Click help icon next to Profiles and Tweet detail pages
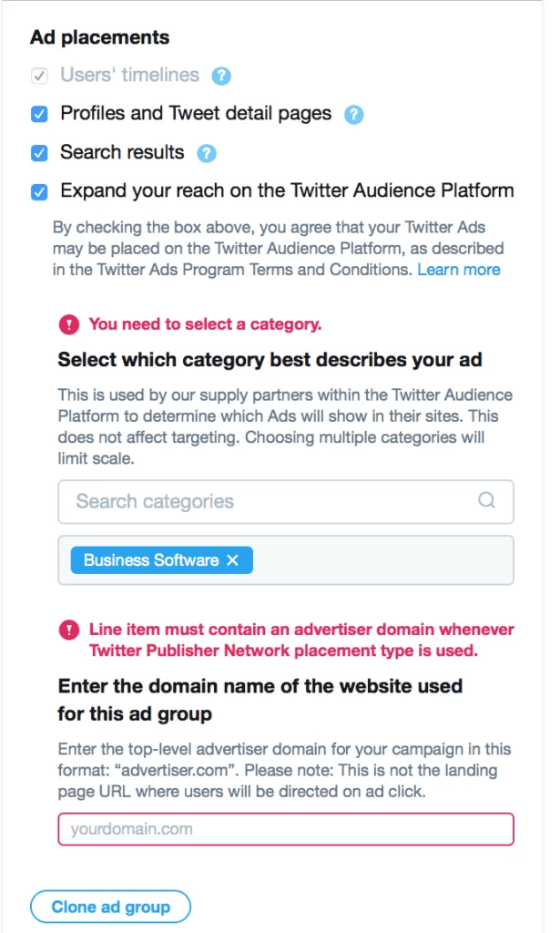The height and width of the screenshot is (933, 560). [x=353, y=114]
